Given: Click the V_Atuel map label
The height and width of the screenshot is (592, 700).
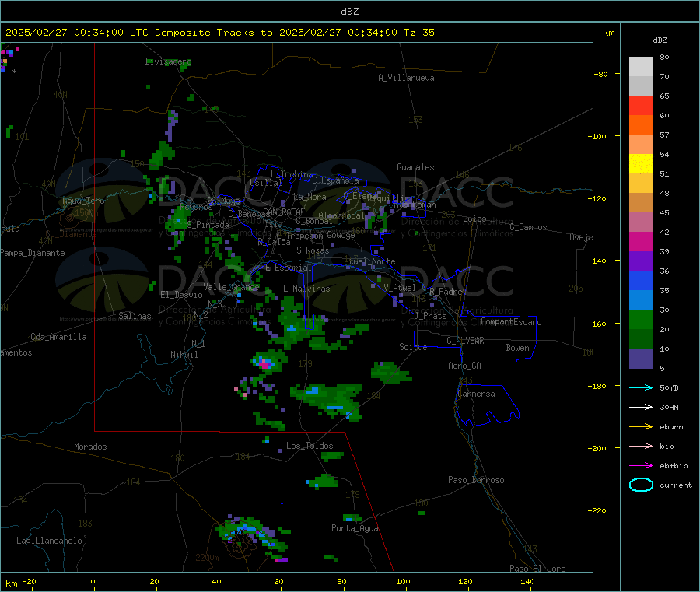Looking at the screenshot, I should [x=400, y=288].
